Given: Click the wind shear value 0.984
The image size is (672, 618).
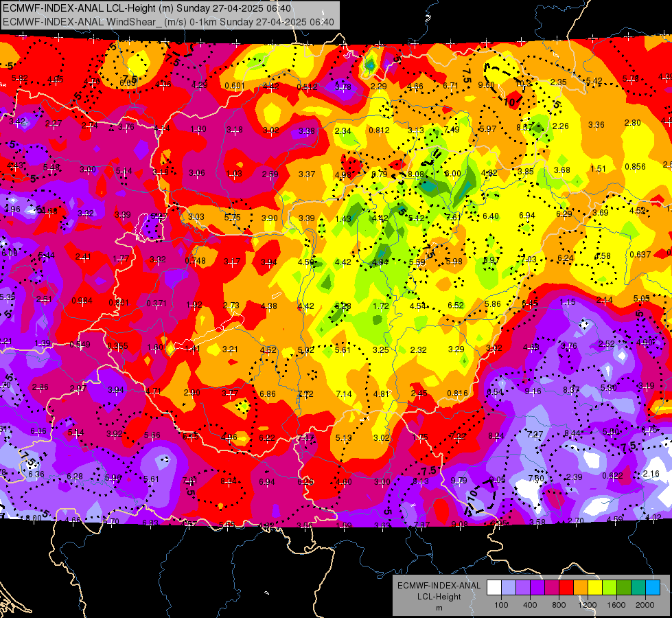Looking at the screenshot, I should click(82, 301).
